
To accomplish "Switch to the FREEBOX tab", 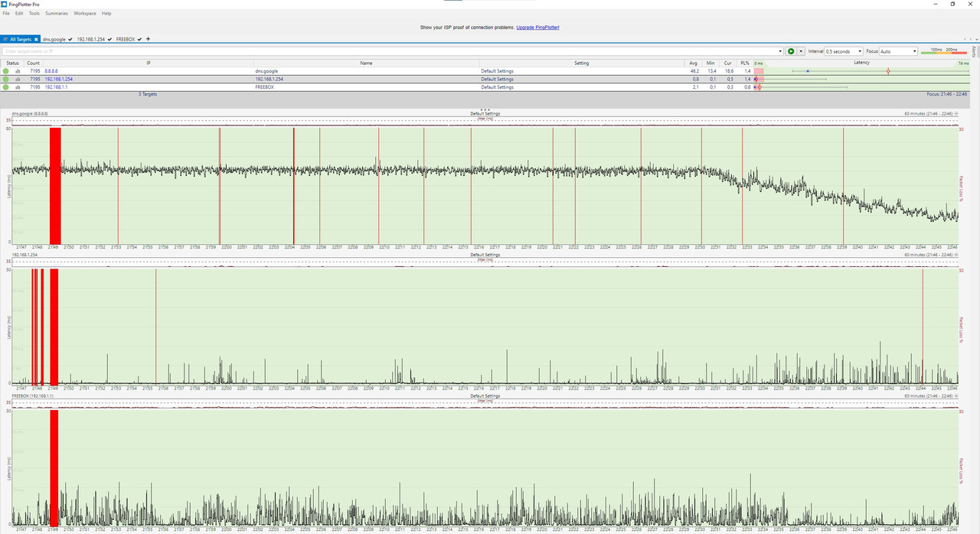I will pos(129,39).
